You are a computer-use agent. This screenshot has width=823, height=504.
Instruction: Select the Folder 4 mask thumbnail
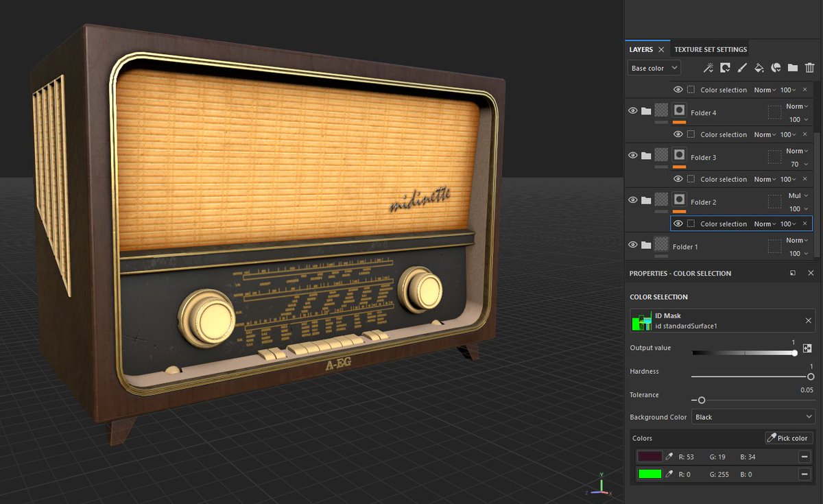[x=680, y=110]
